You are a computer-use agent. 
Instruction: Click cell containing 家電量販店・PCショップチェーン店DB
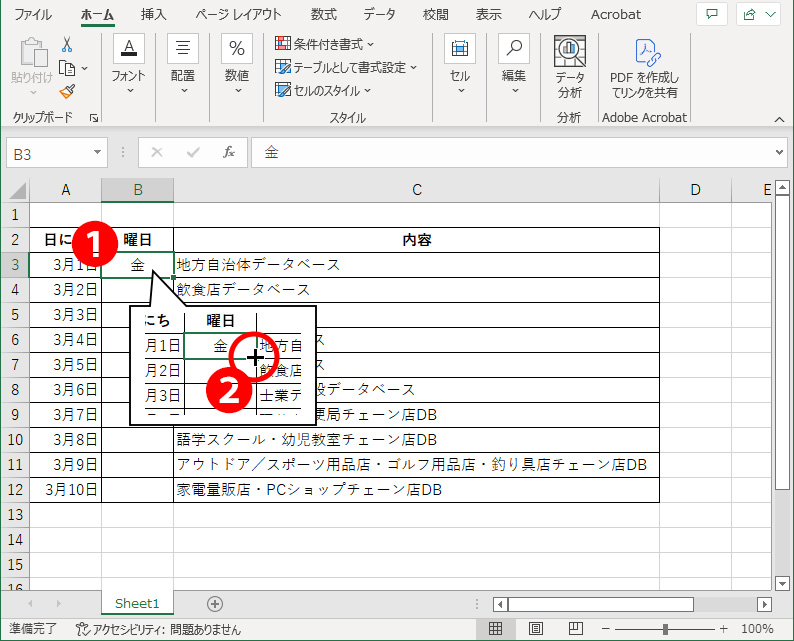pos(416,490)
